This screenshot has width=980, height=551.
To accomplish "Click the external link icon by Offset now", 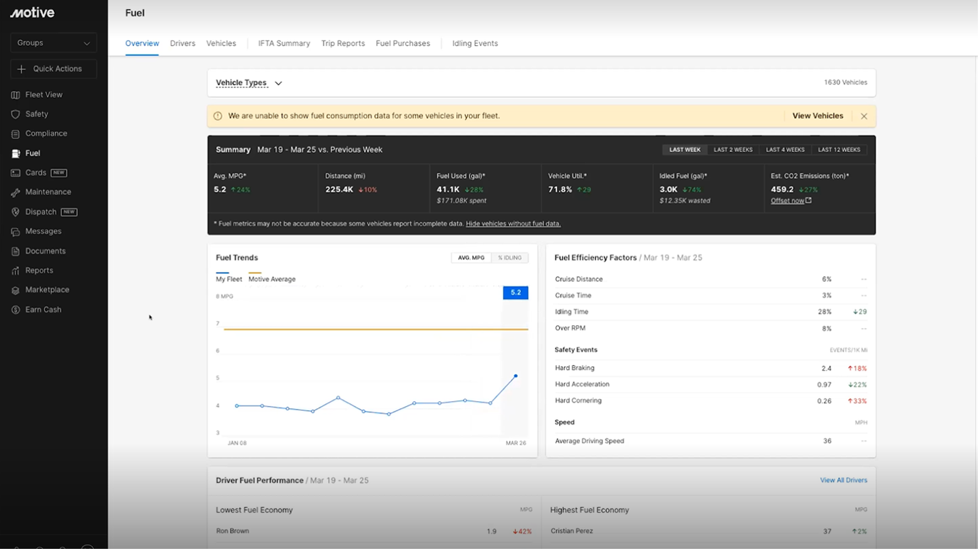I will pos(808,201).
